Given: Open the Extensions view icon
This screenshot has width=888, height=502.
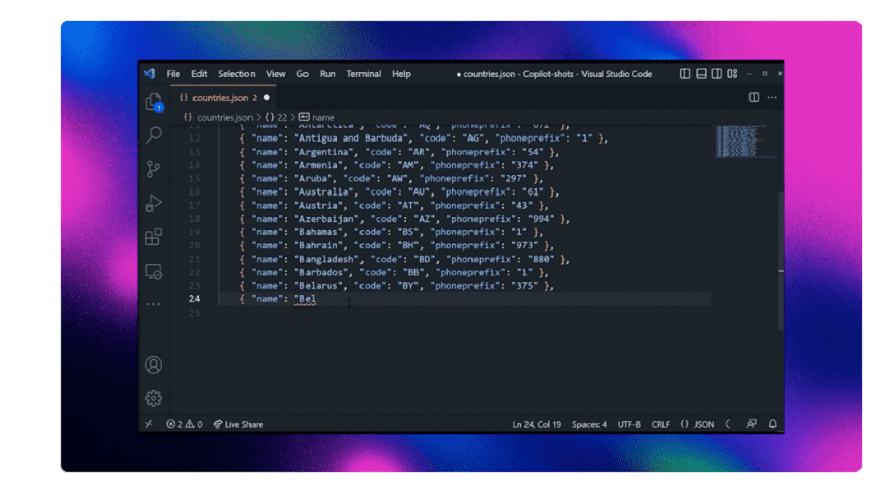Looking at the screenshot, I should (x=153, y=237).
